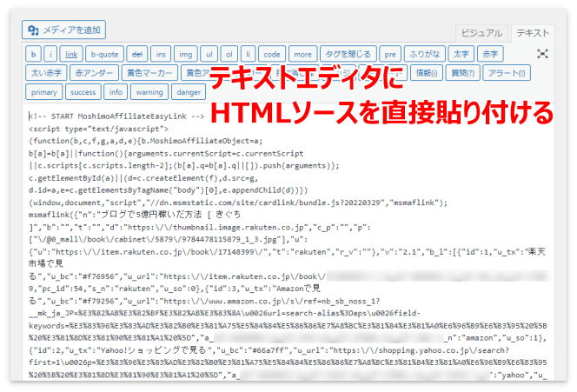Insert unordered list with ul button
Image resolution: width=577 pixels, height=392 pixels.
pyautogui.click(x=209, y=54)
